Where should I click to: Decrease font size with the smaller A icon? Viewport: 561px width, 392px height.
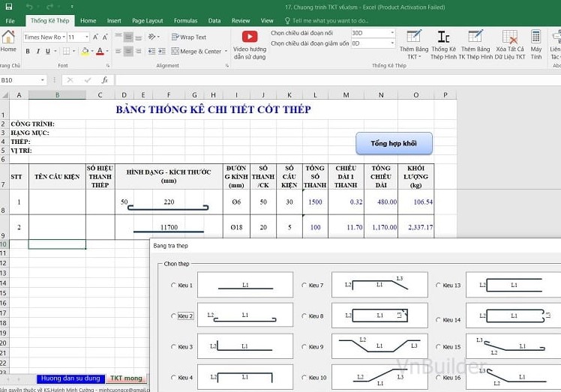click(105, 37)
